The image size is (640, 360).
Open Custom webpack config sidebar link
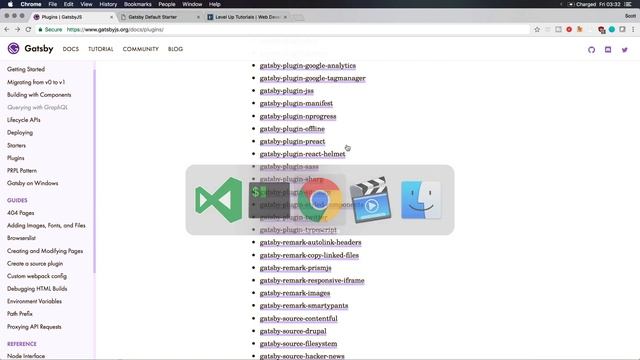tap(37, 276)
